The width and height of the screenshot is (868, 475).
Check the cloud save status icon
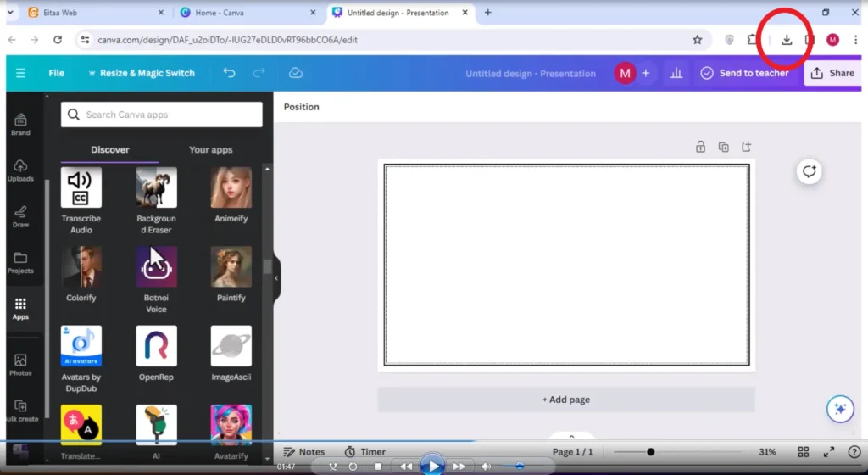pyautogui.click(x=296, y=73)
